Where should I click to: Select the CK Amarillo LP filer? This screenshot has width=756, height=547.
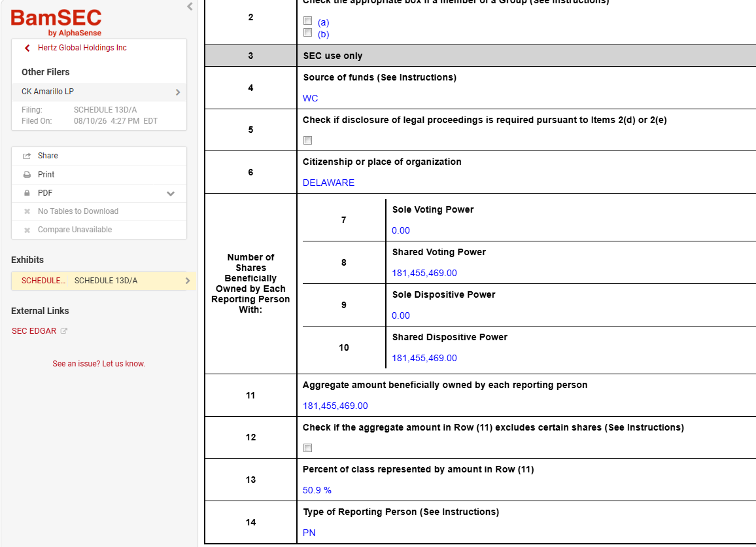(99, 92)
